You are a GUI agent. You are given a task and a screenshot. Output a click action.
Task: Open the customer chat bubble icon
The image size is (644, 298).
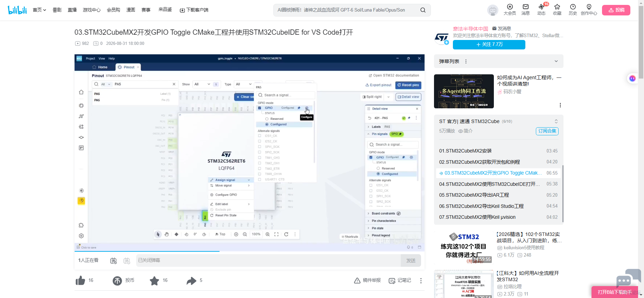click(629, 278)
